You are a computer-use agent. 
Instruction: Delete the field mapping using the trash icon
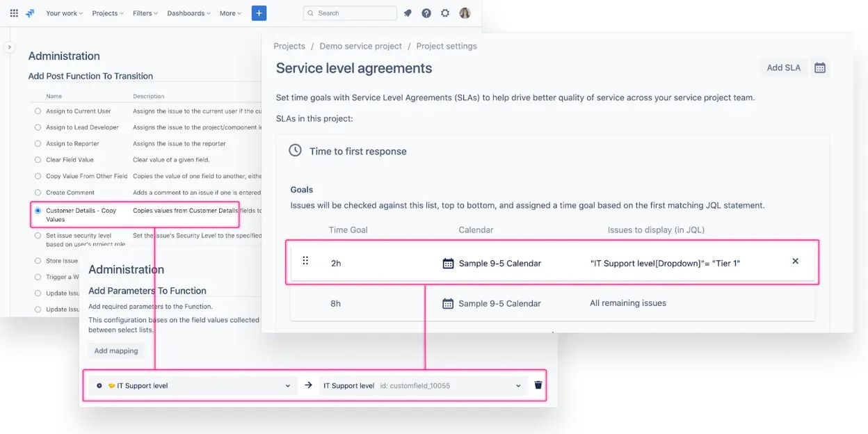538,385
